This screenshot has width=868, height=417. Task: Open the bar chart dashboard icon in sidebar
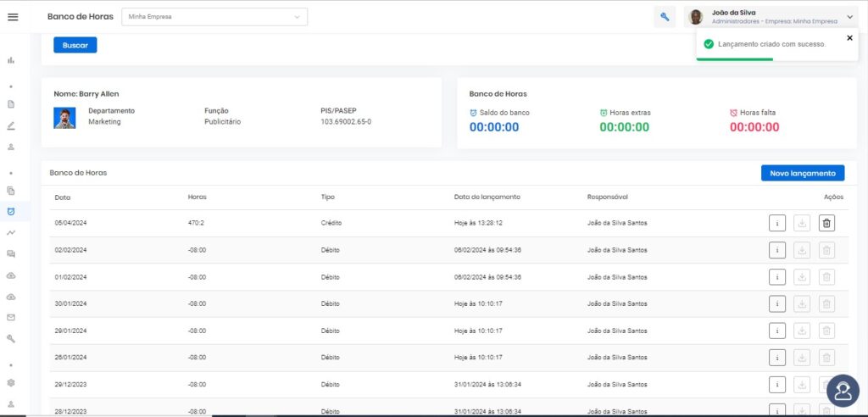10,60
